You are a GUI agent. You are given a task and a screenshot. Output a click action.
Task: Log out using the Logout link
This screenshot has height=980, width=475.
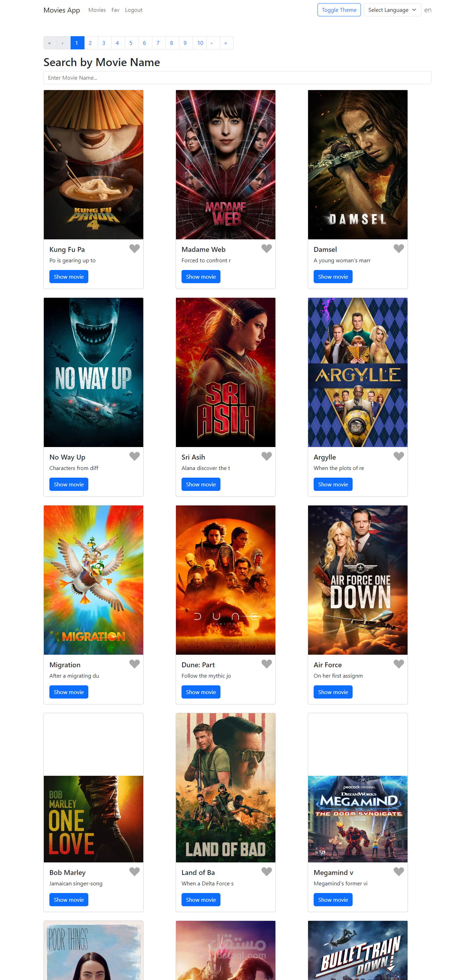(x=134, y=10)
